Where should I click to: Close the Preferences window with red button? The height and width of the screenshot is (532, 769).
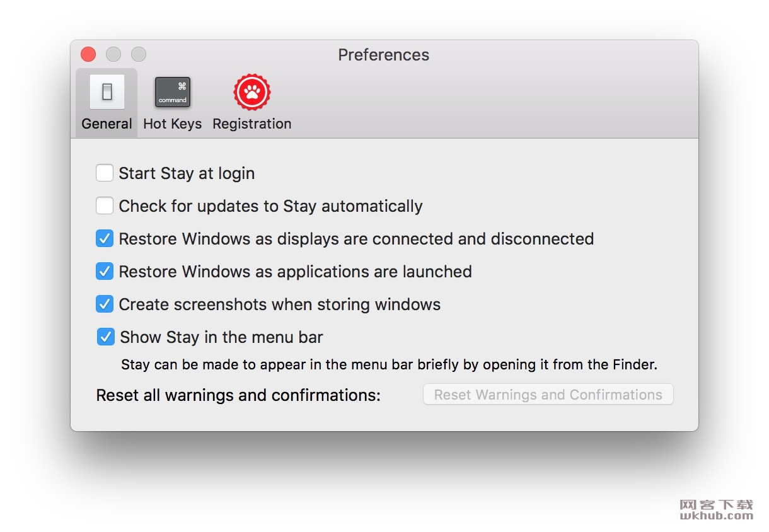pyautogui.click(x=88, y=54)
